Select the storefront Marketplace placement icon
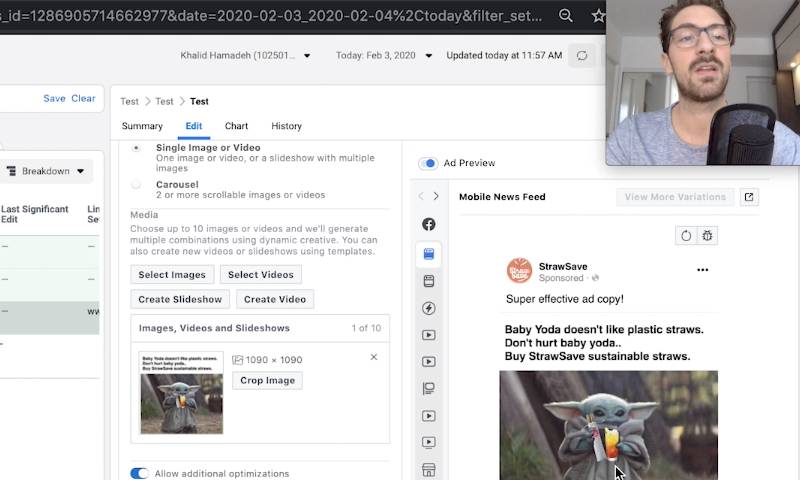 click(429, 470)
